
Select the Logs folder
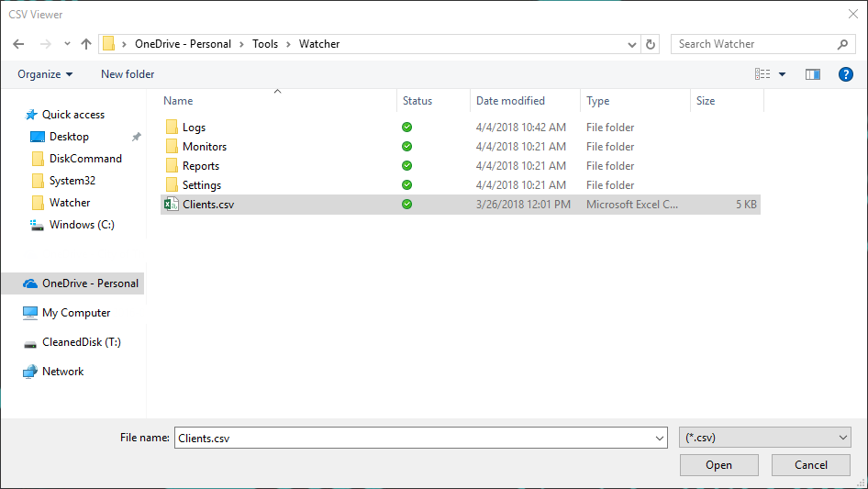coord(194,128)
